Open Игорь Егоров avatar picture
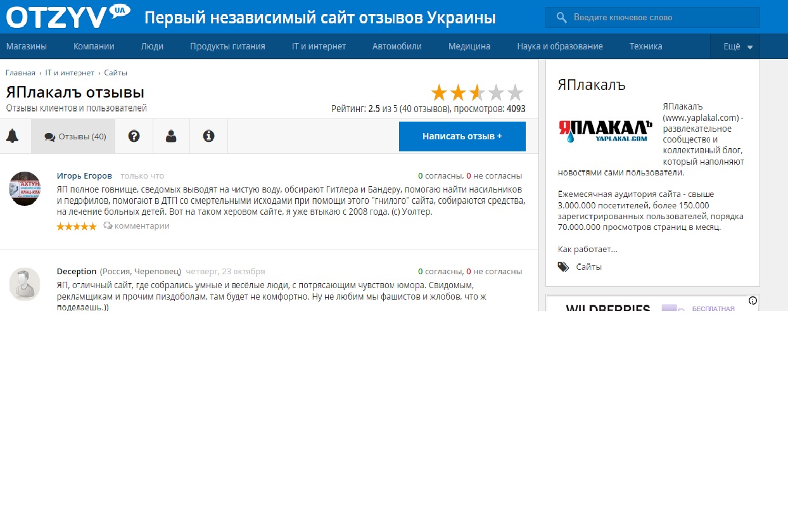Viewport: 788px width, 532px height. (x=25, y=189)
